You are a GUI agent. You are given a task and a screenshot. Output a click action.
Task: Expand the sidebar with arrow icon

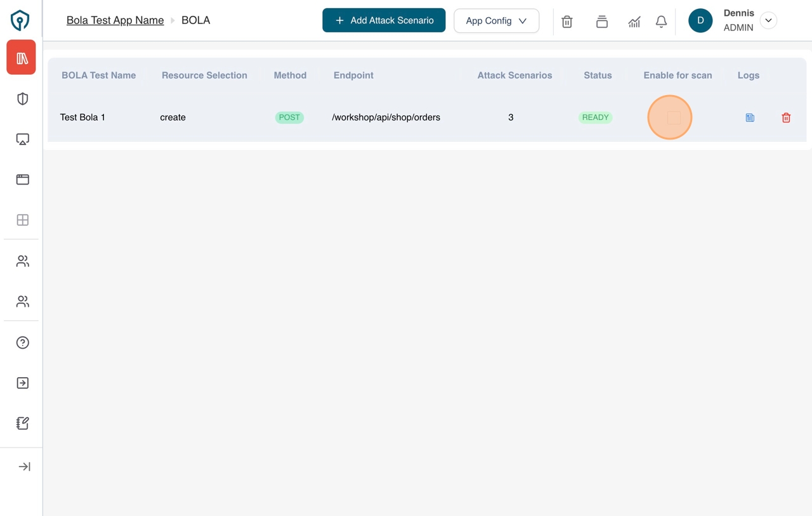click(24, 467)
